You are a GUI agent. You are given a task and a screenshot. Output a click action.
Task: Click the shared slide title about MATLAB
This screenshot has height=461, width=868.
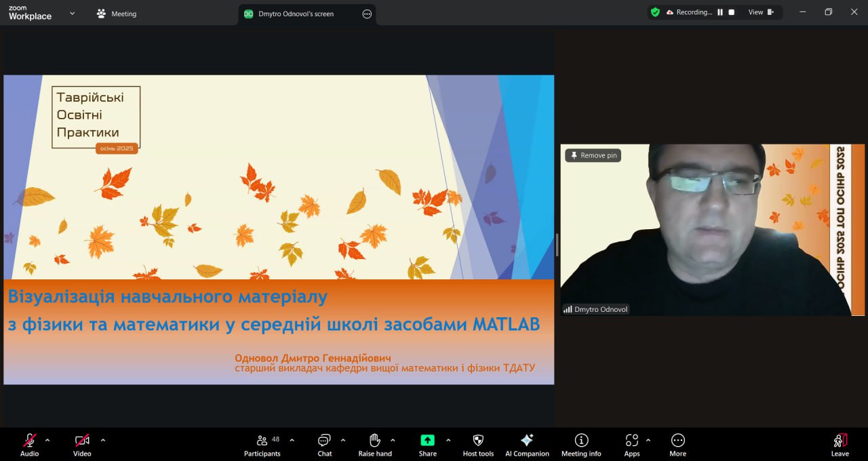pos(273,310)
